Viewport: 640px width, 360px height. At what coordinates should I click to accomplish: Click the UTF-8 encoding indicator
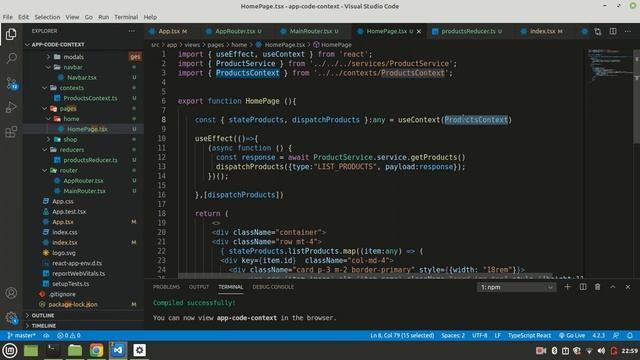480,336
